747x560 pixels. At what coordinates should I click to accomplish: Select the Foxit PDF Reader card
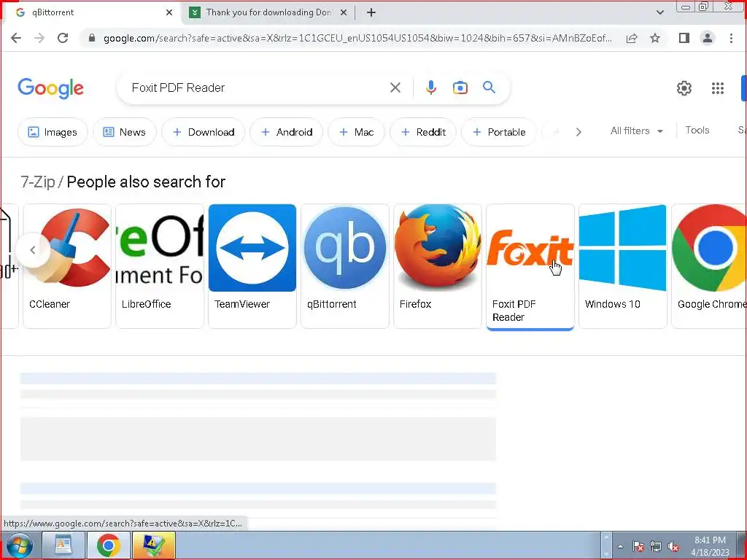pos(530,265)
